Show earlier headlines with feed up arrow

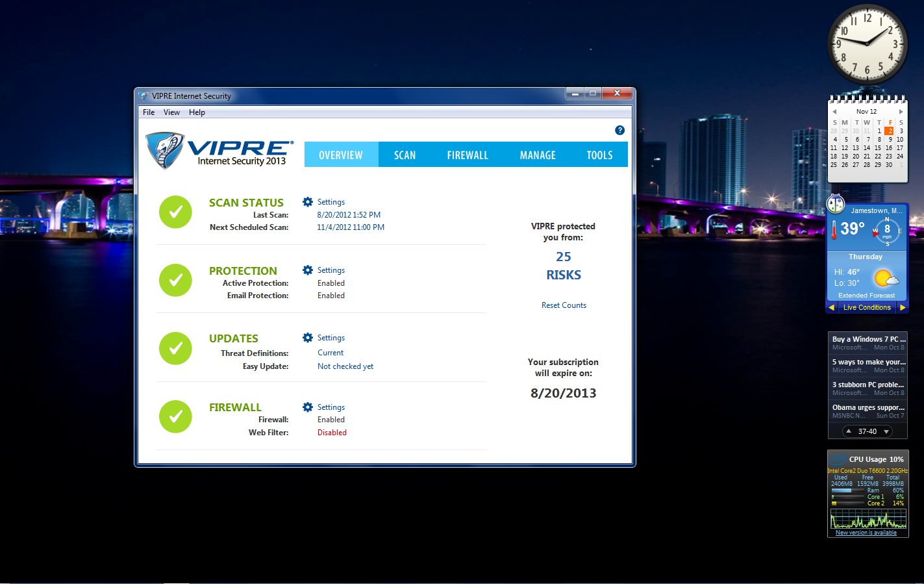pyautogui.click(x=849, y=431)
